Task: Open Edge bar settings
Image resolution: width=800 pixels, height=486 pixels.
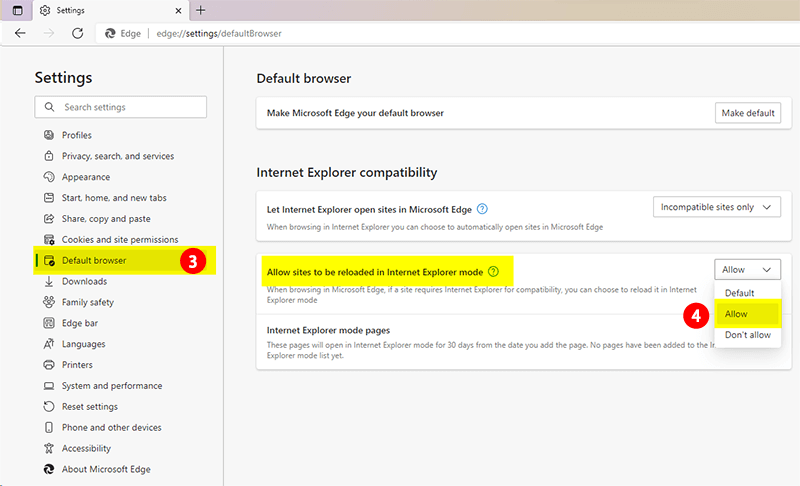Action: pos(80,323)
